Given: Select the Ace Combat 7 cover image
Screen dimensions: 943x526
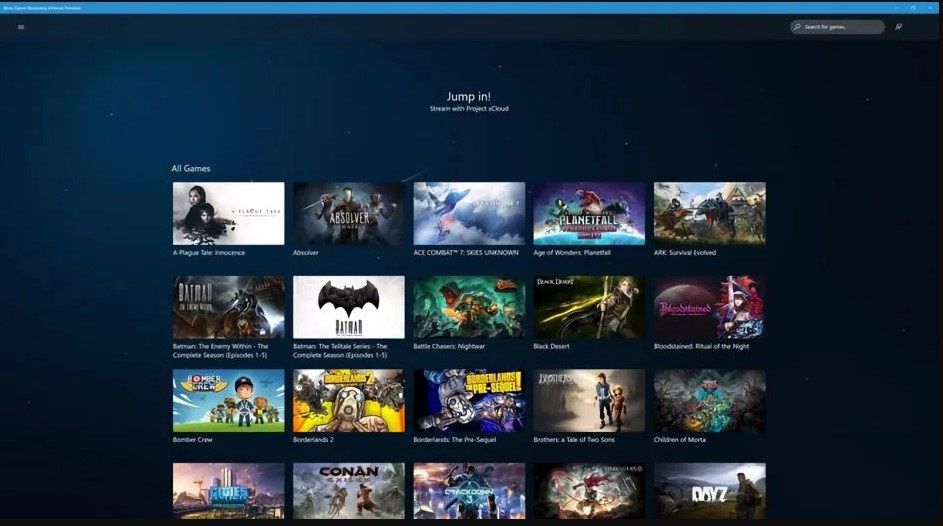Looking at the screenshot, I should (x=469, y=213).
